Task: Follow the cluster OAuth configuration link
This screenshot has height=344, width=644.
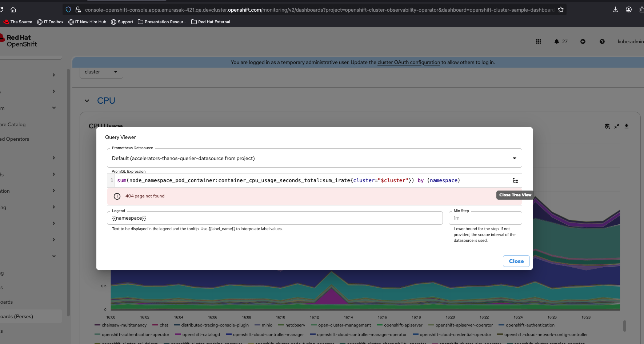Action: coord(409,63)
